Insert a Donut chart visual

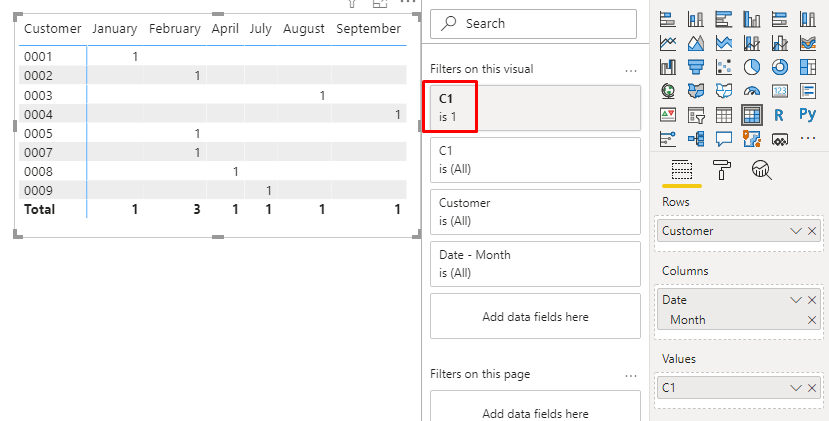coord(780,67)
